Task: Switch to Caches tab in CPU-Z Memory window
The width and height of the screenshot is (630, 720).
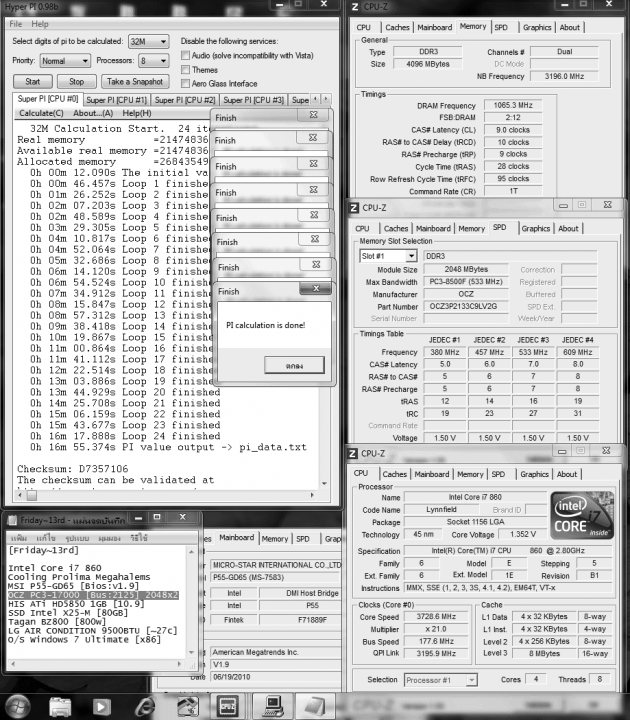Action: pos(397,28)
